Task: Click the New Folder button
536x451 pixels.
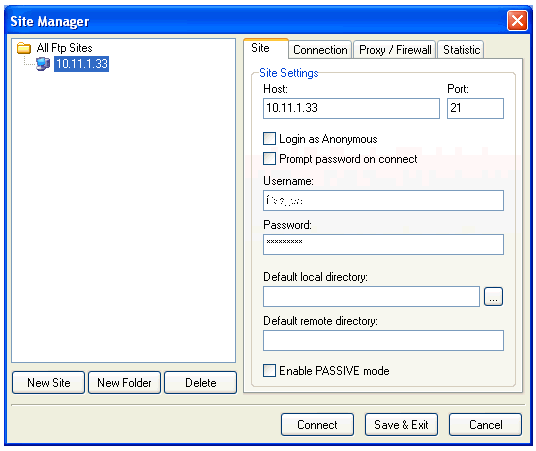Action: click(x=124, y=383)
